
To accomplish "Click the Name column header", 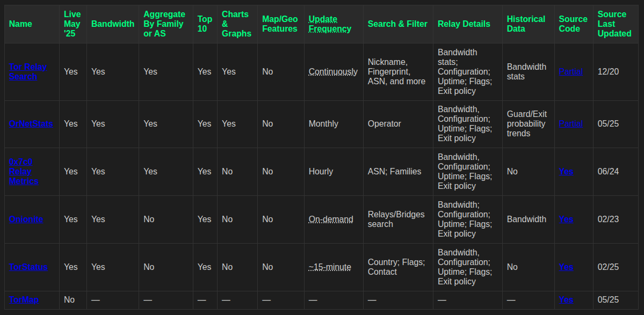I will pos(20,24).
